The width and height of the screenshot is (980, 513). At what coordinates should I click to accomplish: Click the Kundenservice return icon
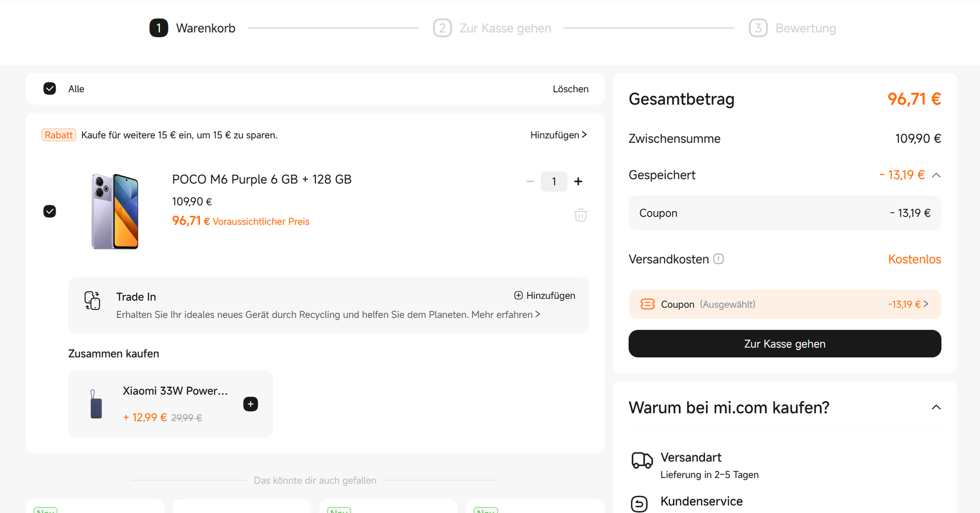(639, 503)
